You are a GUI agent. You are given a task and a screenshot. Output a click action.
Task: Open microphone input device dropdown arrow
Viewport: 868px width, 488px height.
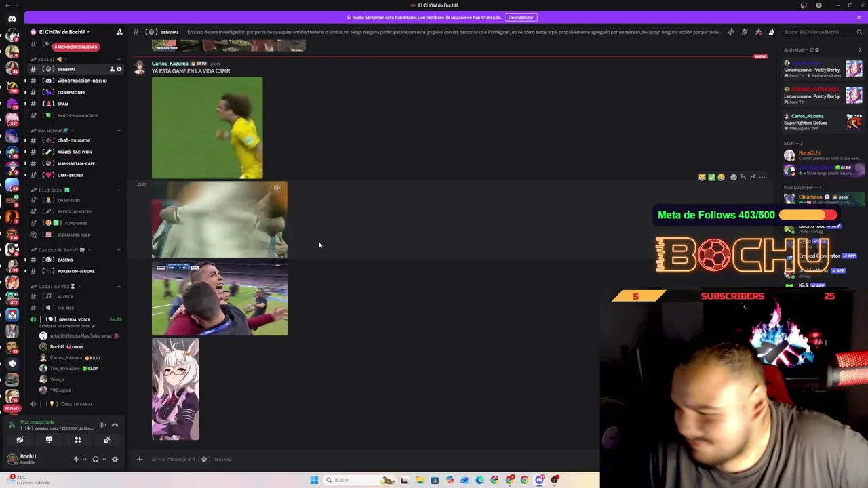point(84,460)
